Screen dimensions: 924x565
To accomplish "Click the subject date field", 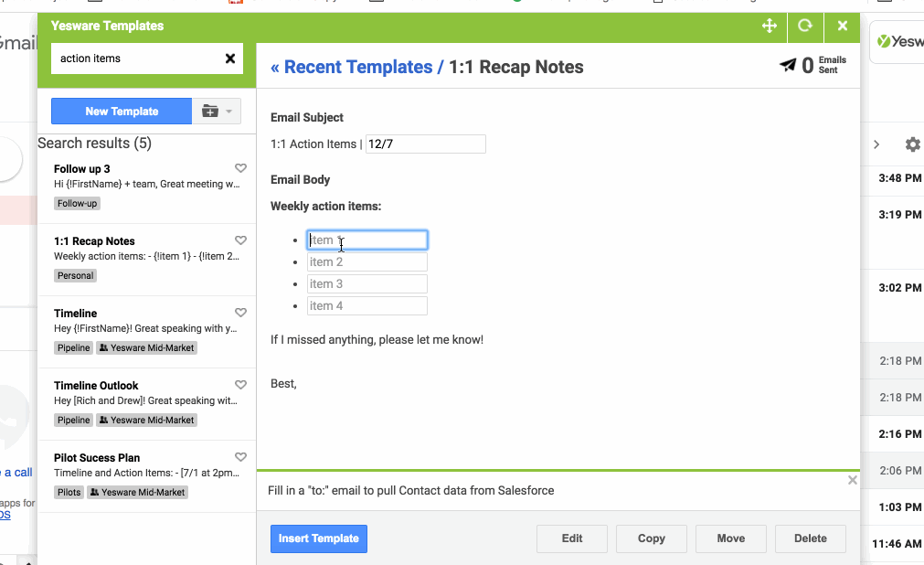I will pyautogui.click(x=425, y=144).
